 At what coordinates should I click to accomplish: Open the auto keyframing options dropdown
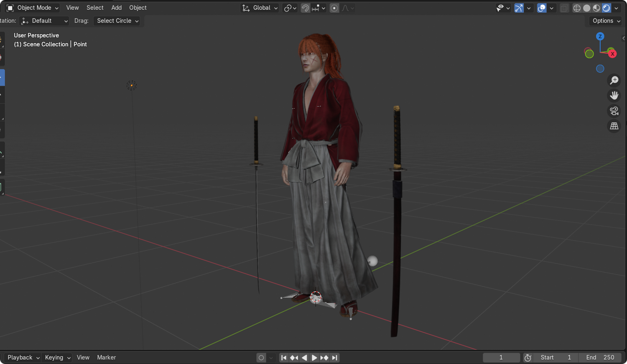click(x=271, y=358)
